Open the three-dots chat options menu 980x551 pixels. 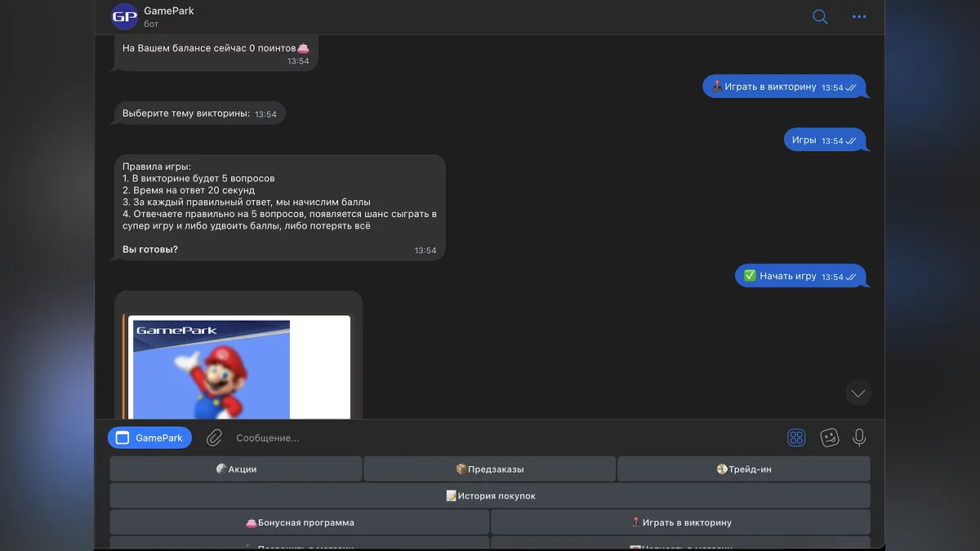tap(859, 16)
